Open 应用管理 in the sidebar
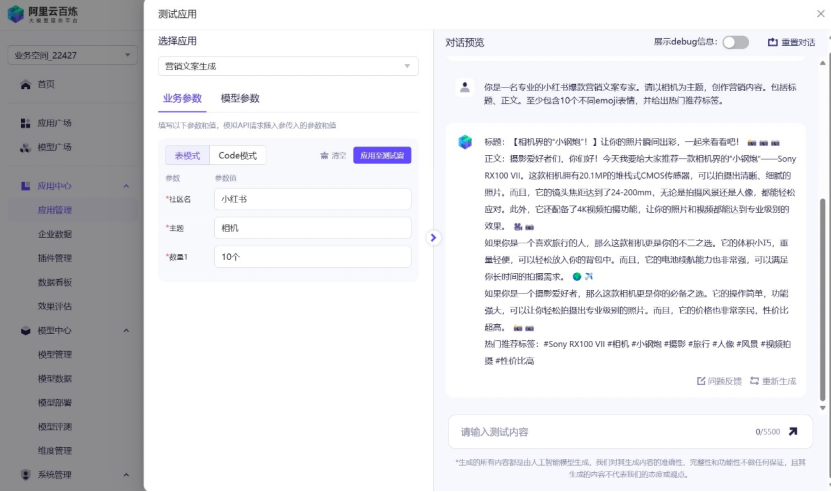The width and height of the screenshot is (831, 492). point(55,210)
